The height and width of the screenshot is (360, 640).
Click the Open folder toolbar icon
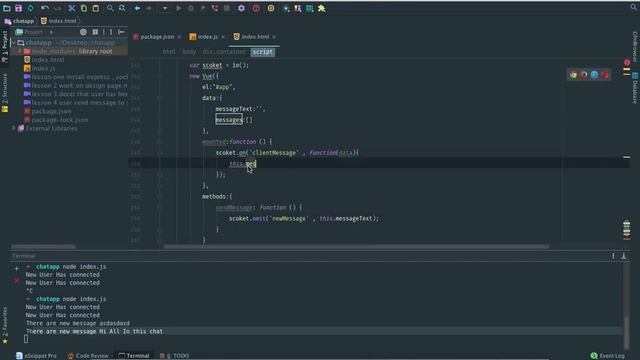coord(7,8)
